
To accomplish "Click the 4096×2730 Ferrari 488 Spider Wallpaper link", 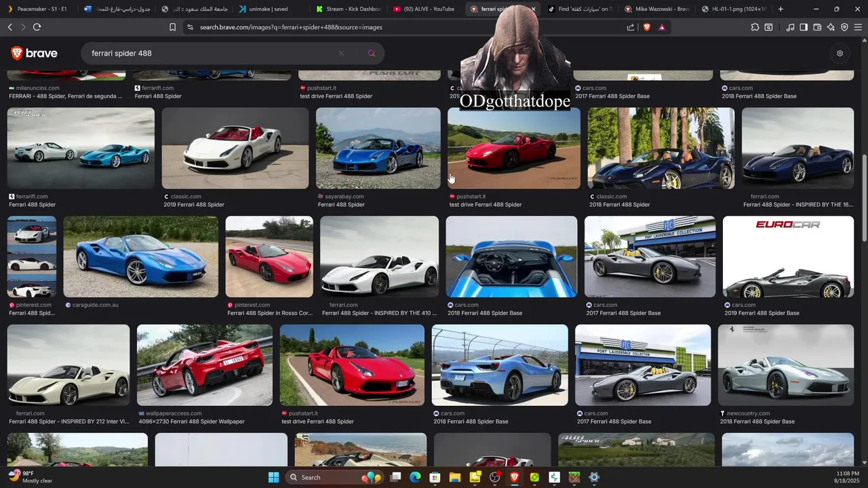I will point(192,422).
